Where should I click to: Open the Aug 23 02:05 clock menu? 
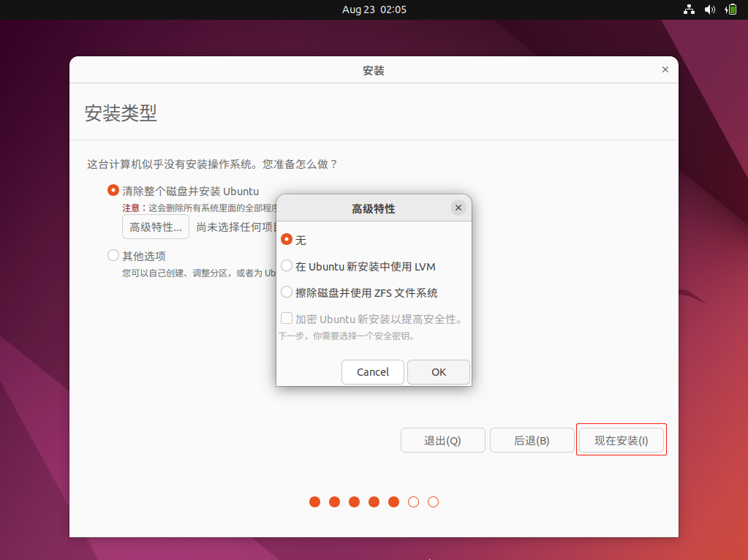[x=374, y=10]
